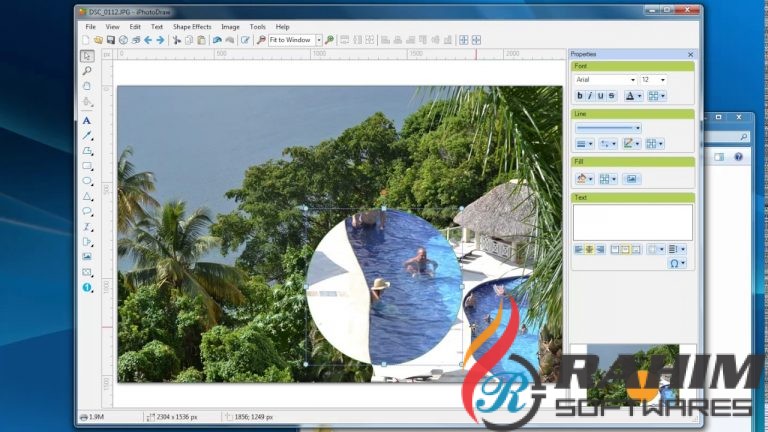
Task: Select the Text tool (letter A)
Action: (87, 120)
